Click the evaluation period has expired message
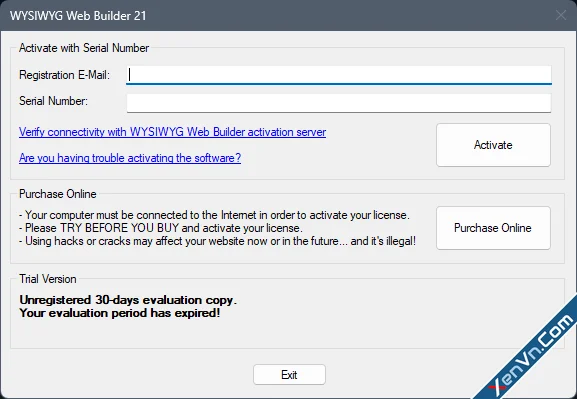The width and height of the screenshot is (577, 399). pos(120,313)
